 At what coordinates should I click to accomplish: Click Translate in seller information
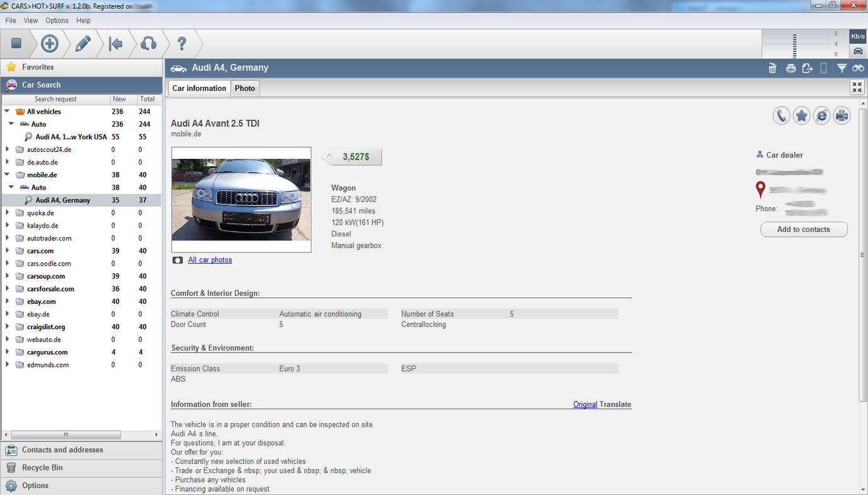point(615,405)
